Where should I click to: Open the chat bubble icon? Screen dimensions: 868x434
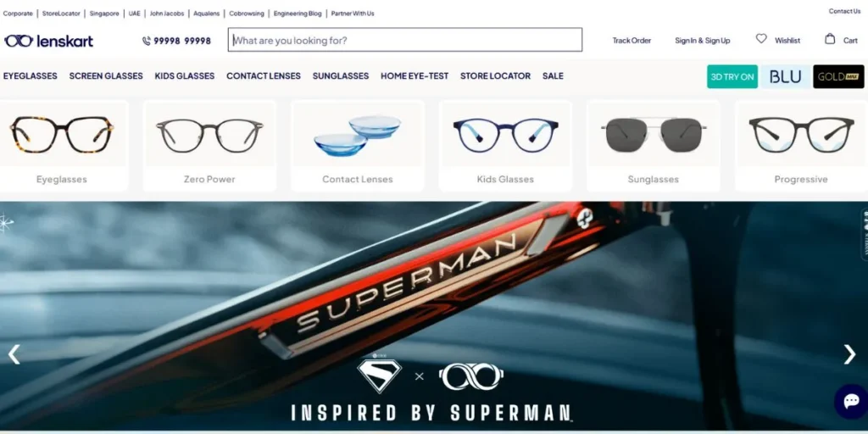point(851,401)
